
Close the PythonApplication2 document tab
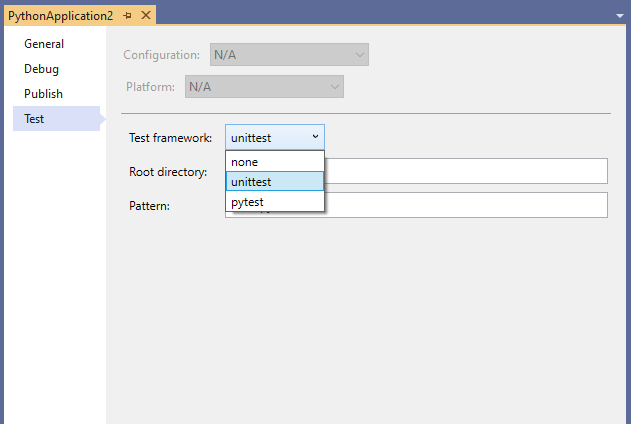coord(146,16)
